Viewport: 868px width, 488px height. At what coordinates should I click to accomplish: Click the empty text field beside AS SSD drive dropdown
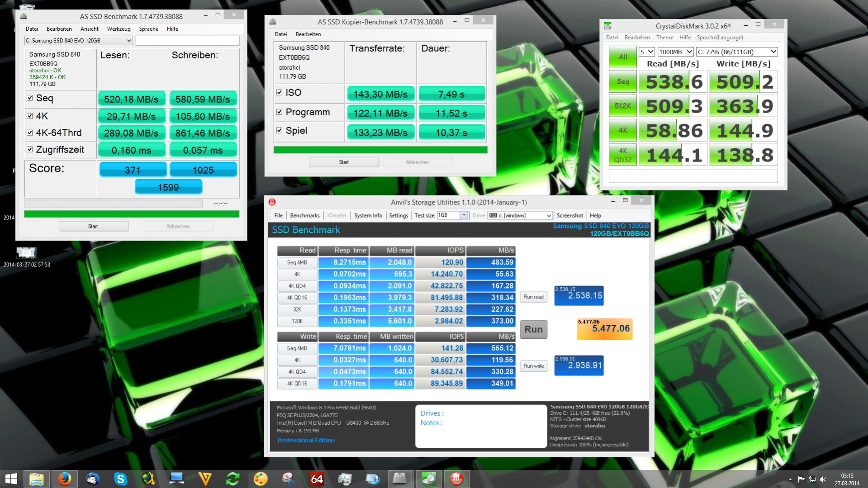pos(187,41)
